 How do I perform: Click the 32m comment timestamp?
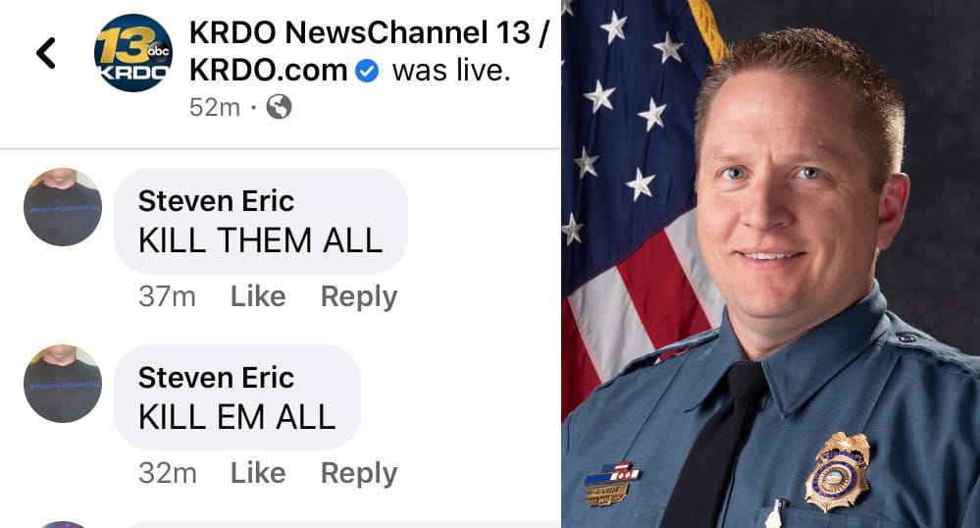(x=168, y=473)
